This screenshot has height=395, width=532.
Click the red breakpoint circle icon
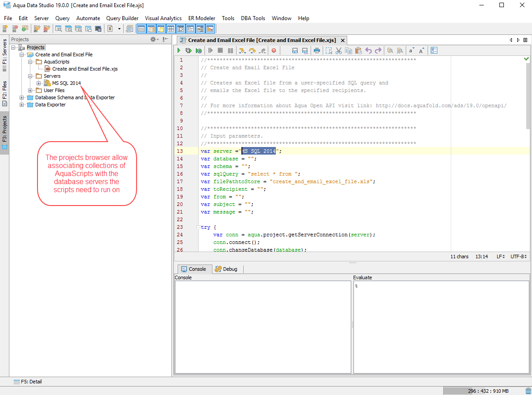click(x=274, y=50)
